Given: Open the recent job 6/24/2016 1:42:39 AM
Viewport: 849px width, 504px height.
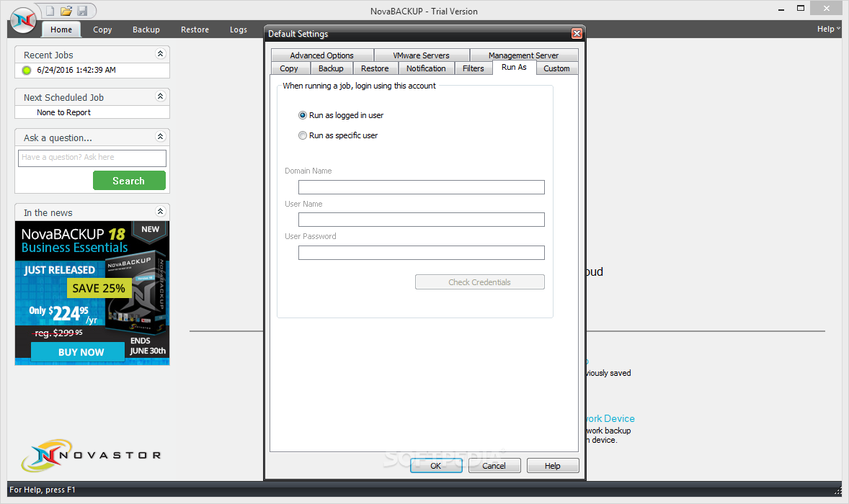Looking at the screenshot, I should (76, 71).
